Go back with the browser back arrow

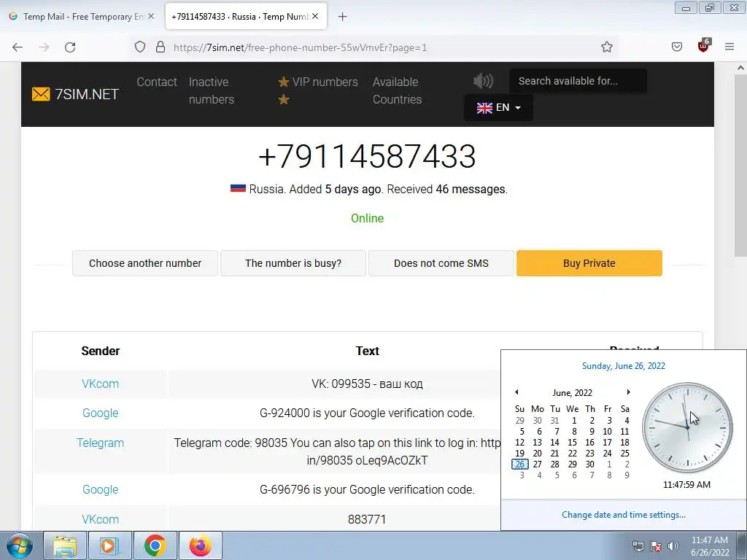pos(18,47)
